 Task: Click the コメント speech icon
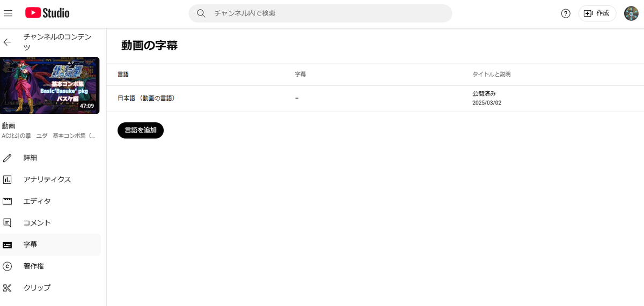pos(8,222)
